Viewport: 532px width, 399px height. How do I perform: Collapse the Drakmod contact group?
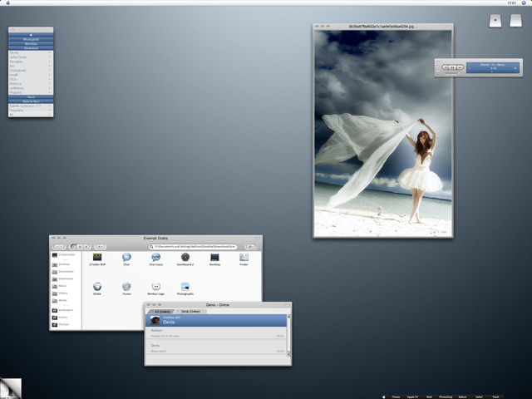click(x=31, y=48)
